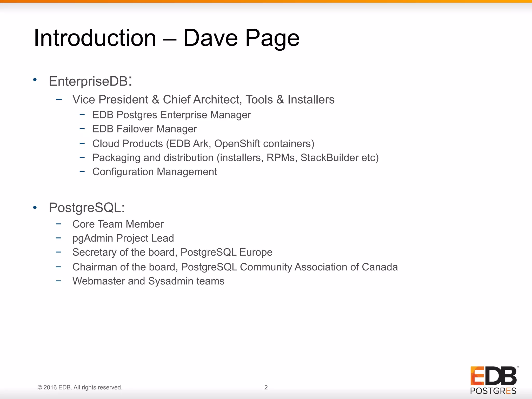The height and width of the screenshot is (399, 532).
Task: Click the 'Configuration Management' line
Action: coord(155,172)
